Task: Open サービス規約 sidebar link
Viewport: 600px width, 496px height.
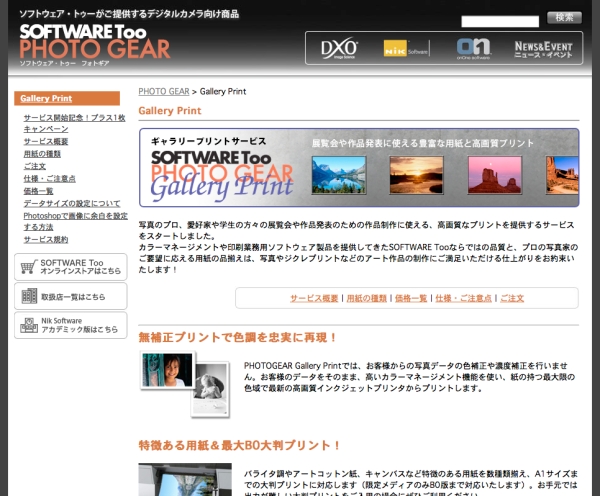Action: tap(46, 240)
